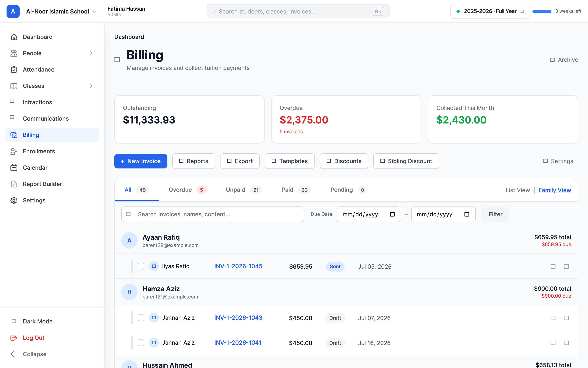Viewport: 588px width, 368px height.
Task: Click the Dark Mode icon
Action: pyautogui.click(x=14, y=321)
